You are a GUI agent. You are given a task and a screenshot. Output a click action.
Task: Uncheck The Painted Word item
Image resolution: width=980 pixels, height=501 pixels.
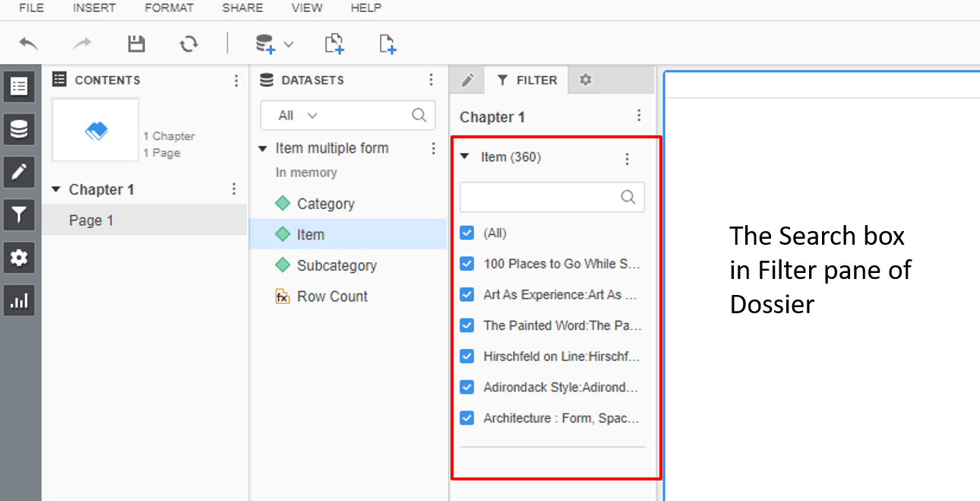467,325
